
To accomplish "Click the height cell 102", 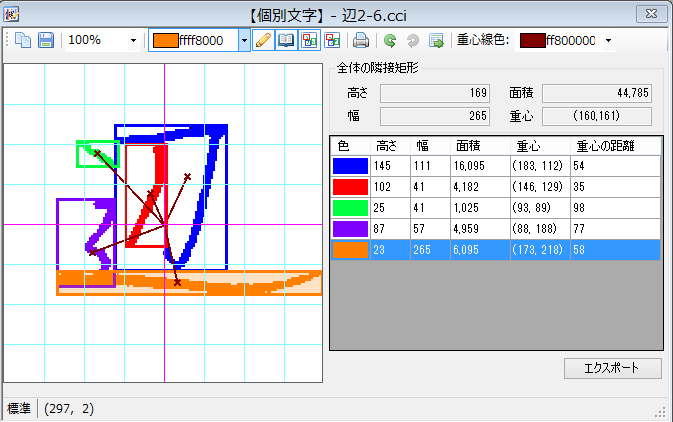I will 390,187.
